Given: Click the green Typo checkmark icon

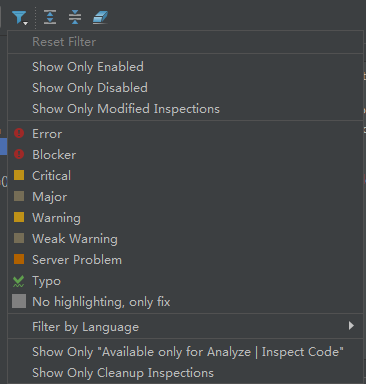Looking at the screenshot, I should click(19, 281).
